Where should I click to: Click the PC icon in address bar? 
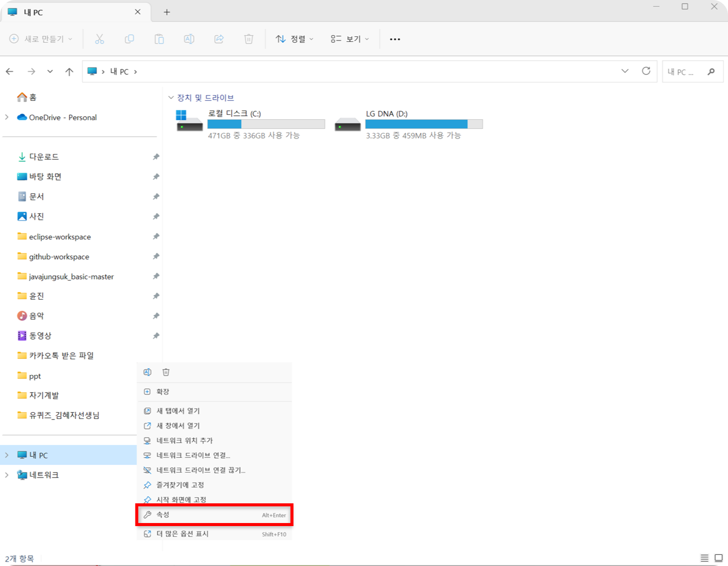92,71
